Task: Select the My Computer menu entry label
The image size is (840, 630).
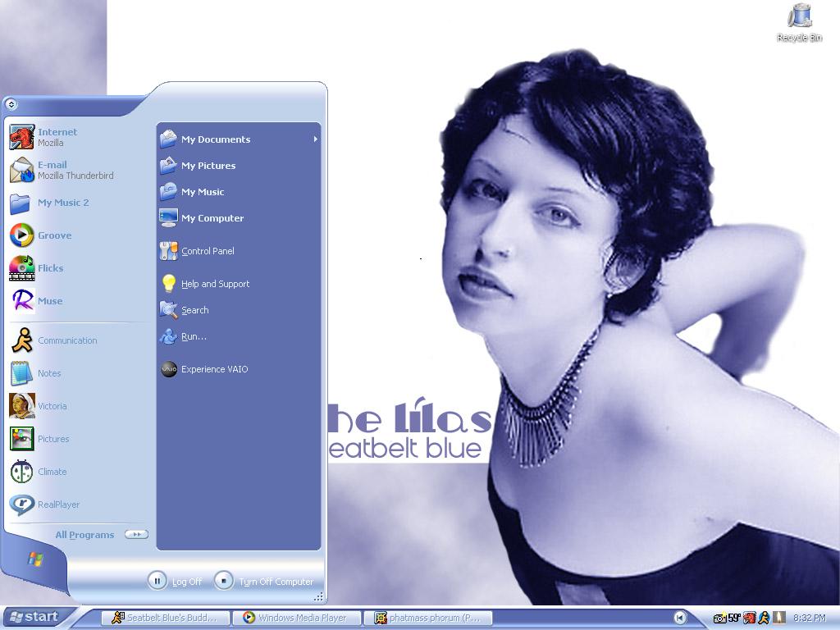Action: tap(212, 218)
